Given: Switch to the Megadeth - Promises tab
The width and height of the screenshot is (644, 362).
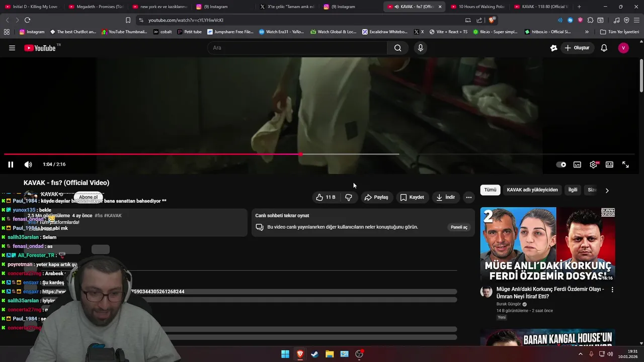Looking at the screenshot, I should pyautogui.click(x=96, y=7).
